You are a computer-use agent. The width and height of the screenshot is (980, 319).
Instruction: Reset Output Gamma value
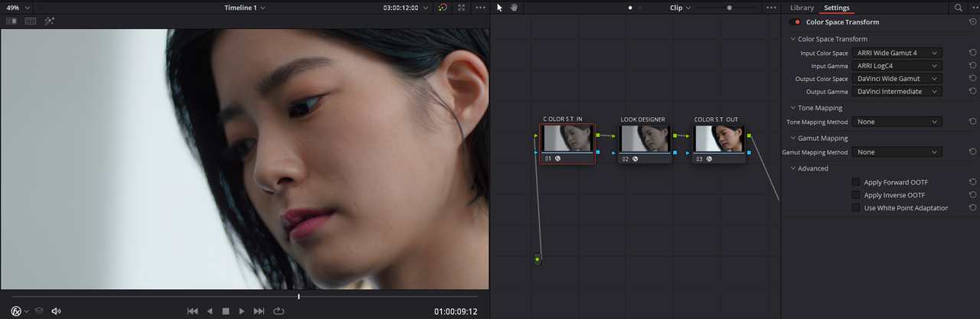pyautogui.click(x=972, y=91)
